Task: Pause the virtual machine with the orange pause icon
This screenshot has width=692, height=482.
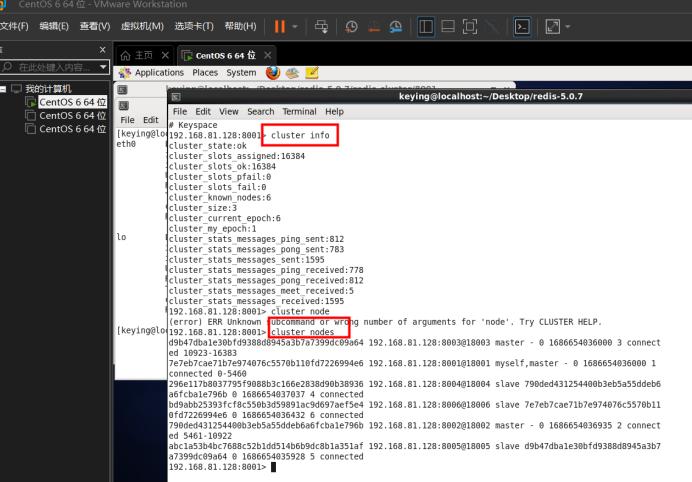Action: (x=280, y=26)
